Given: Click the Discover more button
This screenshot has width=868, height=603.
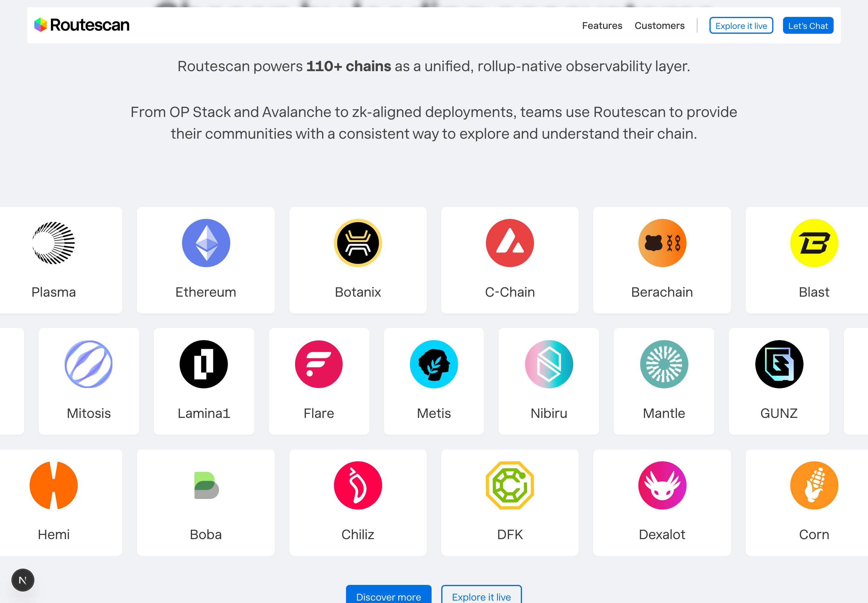Looking at the screenshot, I should 389,595.
